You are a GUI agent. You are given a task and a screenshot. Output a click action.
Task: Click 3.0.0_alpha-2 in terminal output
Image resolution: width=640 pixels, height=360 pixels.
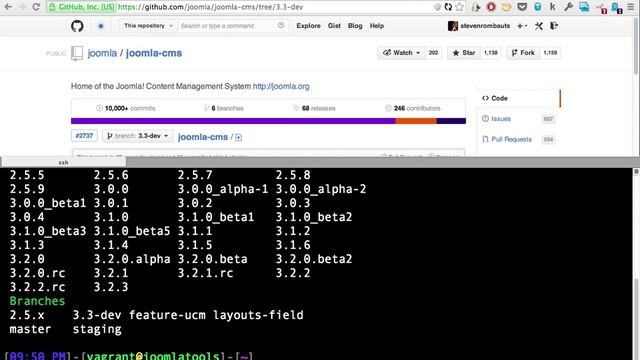pos(321,189)
